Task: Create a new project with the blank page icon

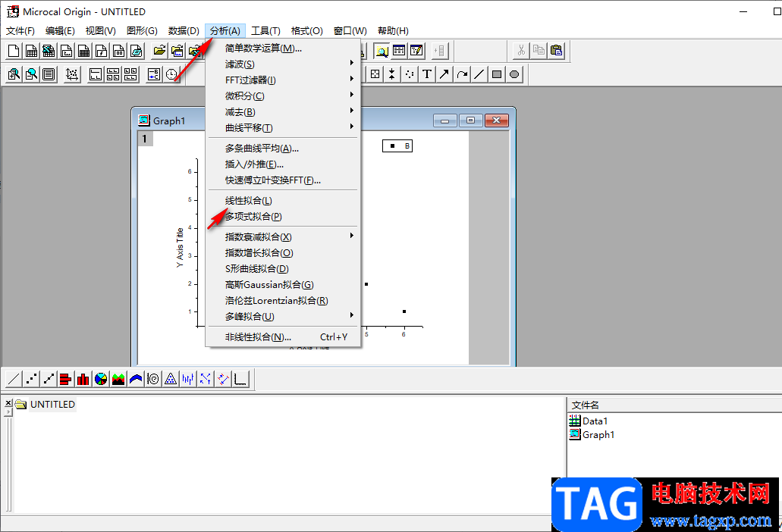Action: 14,51
